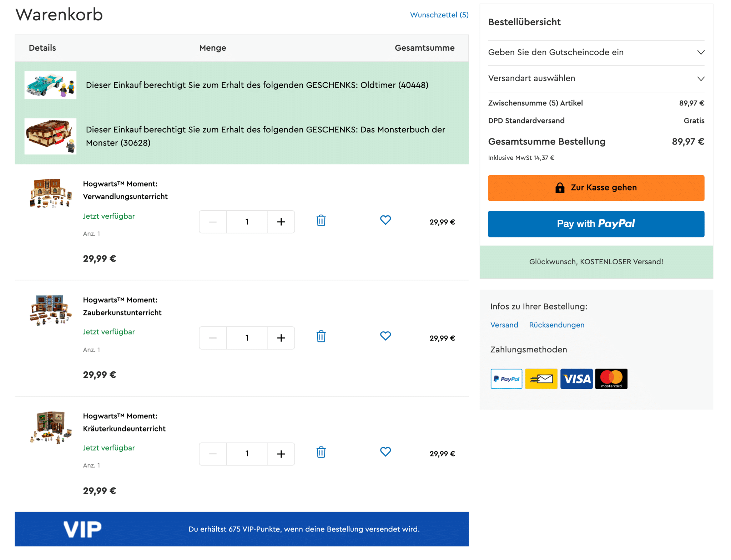731x560 pixels.
Task: Click Jetzt verfügbar under Kräuterkundeunterricht
Action: pyautogui.click(x=109, y=448)
